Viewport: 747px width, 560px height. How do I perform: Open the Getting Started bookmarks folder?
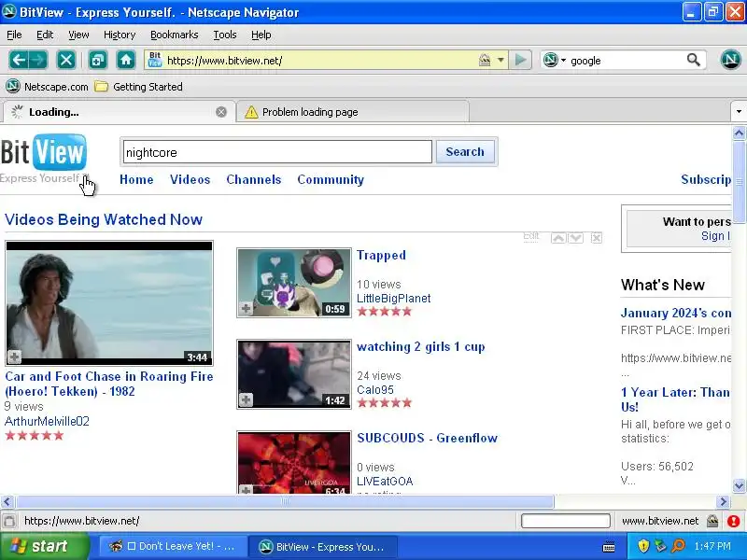(138, 87)
